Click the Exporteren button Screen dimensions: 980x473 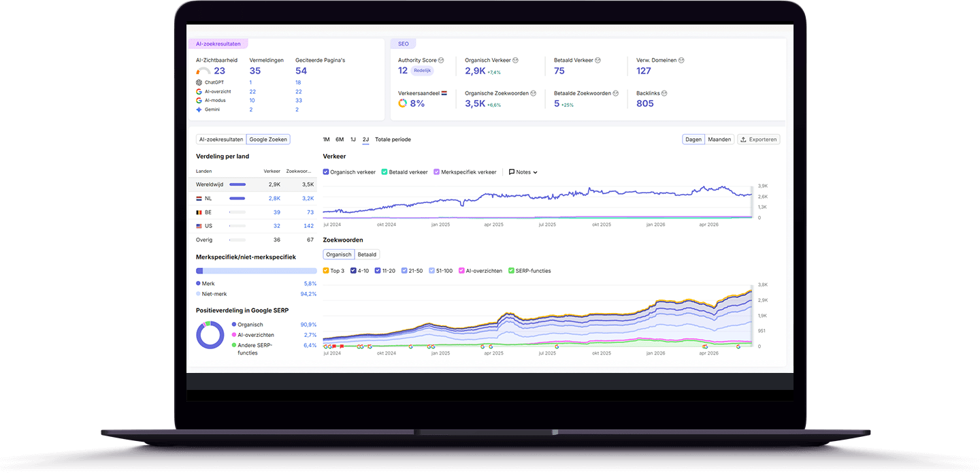click(759, 140)
